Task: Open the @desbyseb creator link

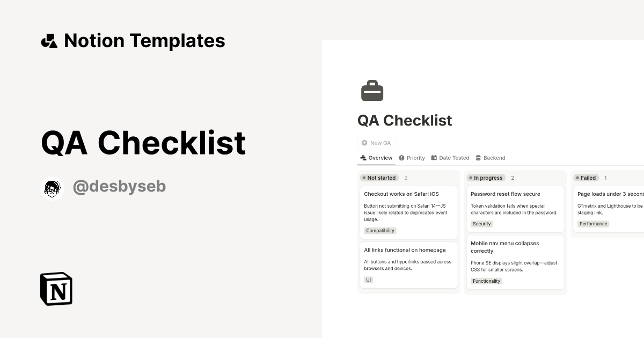Action: pyautogui.click(x=119, y=186)
